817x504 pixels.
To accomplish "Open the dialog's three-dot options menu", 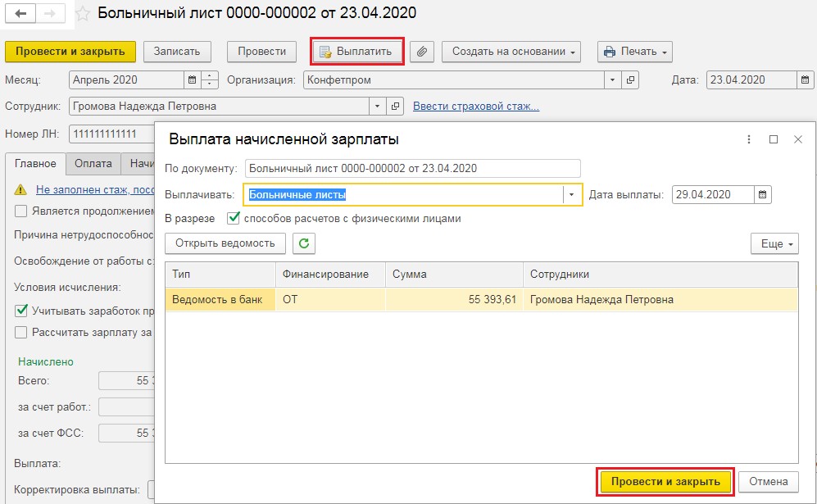I will (x=749, y=139).
